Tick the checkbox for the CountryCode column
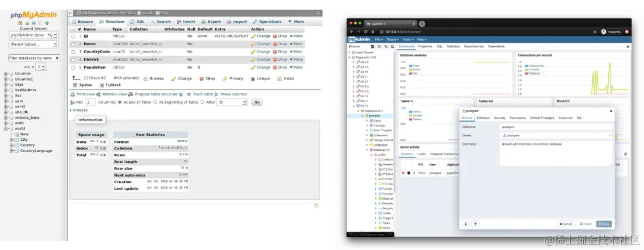The image size is (644, 250). [x=73, y=52]
